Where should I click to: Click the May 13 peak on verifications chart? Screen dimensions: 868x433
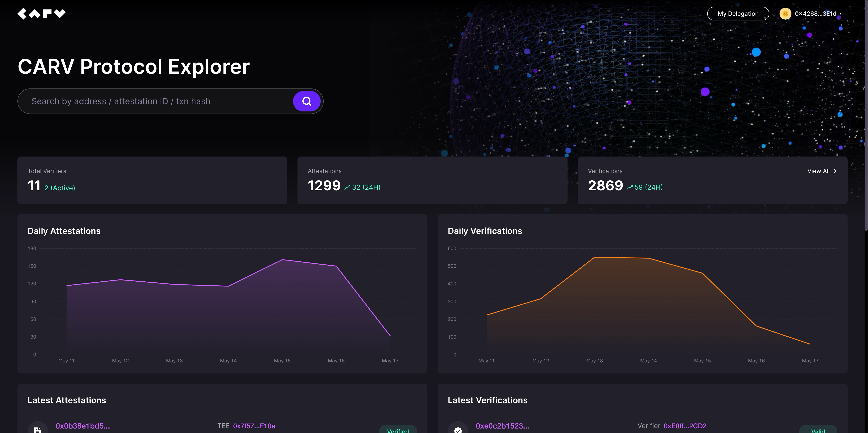click(594, 257)
